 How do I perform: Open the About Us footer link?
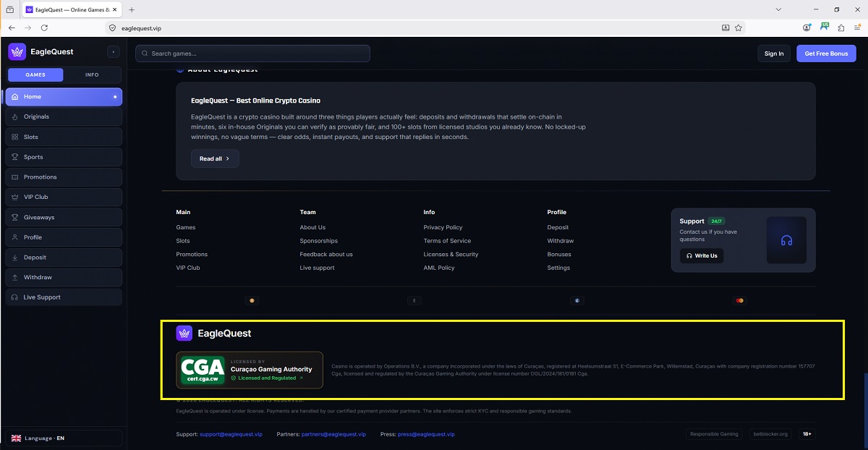(x=312, y=227)
